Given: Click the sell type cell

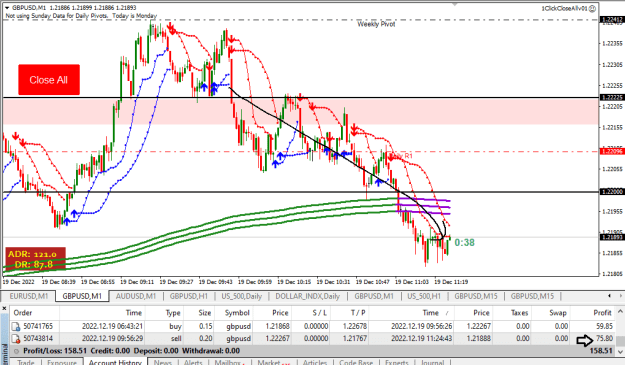Looking at the screenshot, I should pos(176,339).
